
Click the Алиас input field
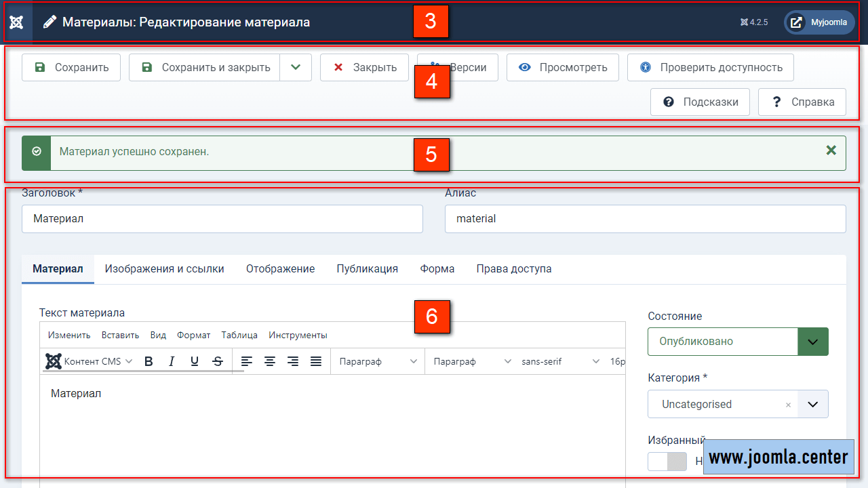tap(645, 219)
